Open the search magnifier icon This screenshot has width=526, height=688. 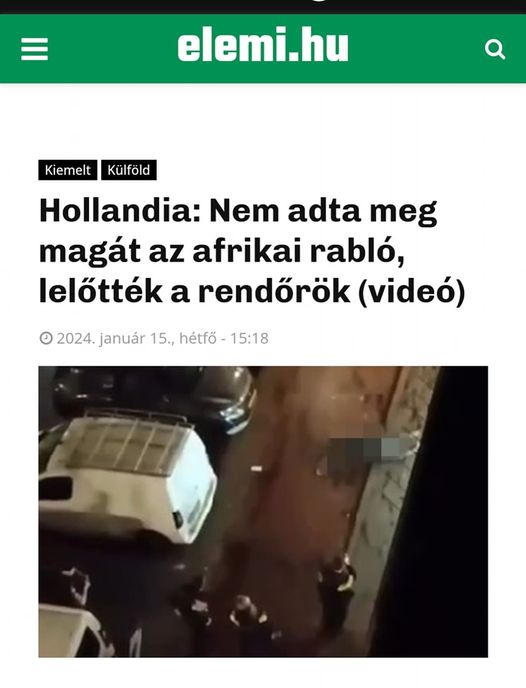pos(495,49)
